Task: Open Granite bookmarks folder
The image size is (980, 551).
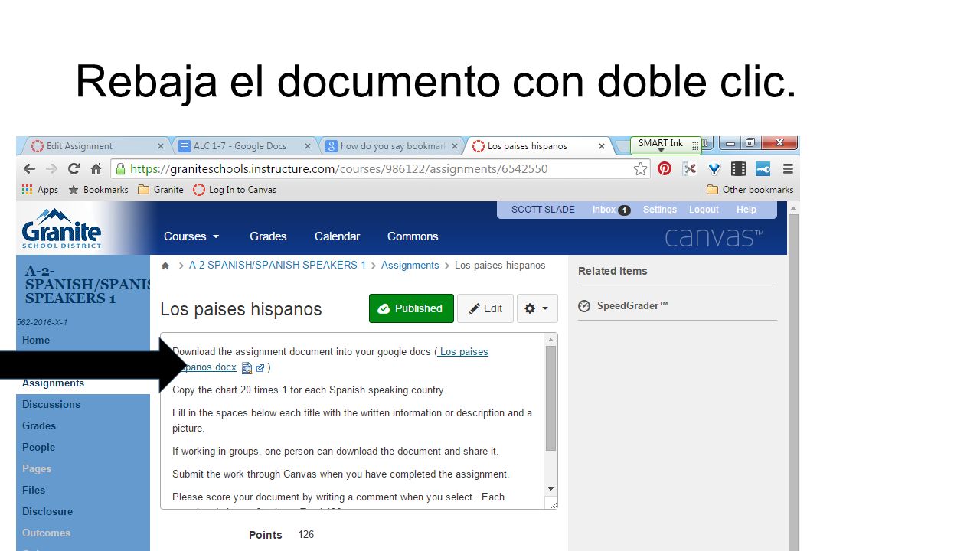Action: [x=161, y=190]
